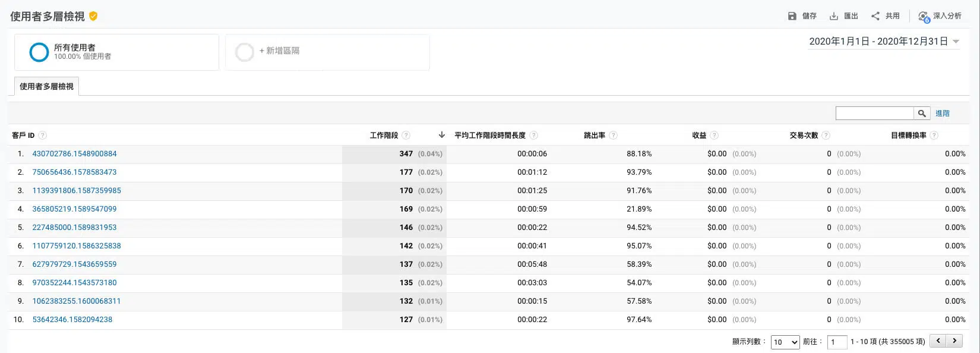
Task: Click the page title 使用者多層檢視
Action: coord(48,17)
